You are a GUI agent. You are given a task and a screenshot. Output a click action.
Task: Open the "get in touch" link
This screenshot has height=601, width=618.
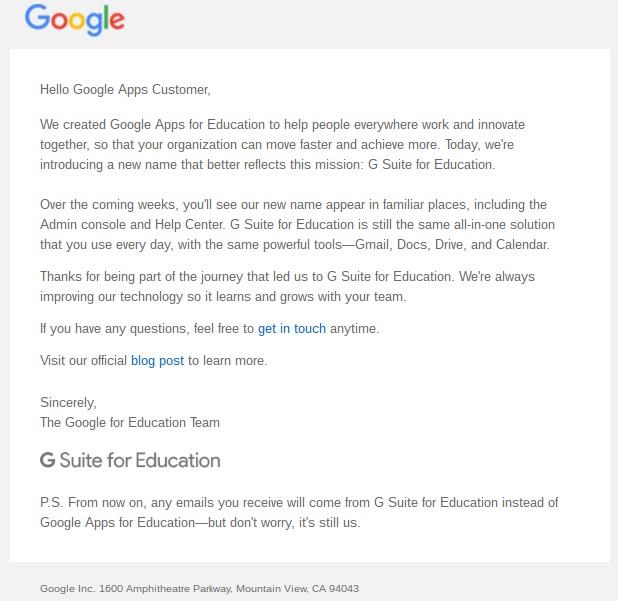coord(292,328)
